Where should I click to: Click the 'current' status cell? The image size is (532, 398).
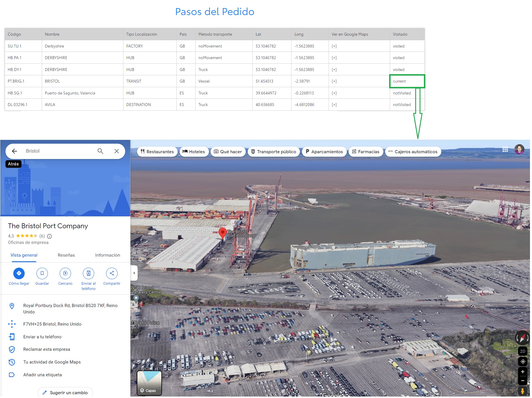(407, 81)
